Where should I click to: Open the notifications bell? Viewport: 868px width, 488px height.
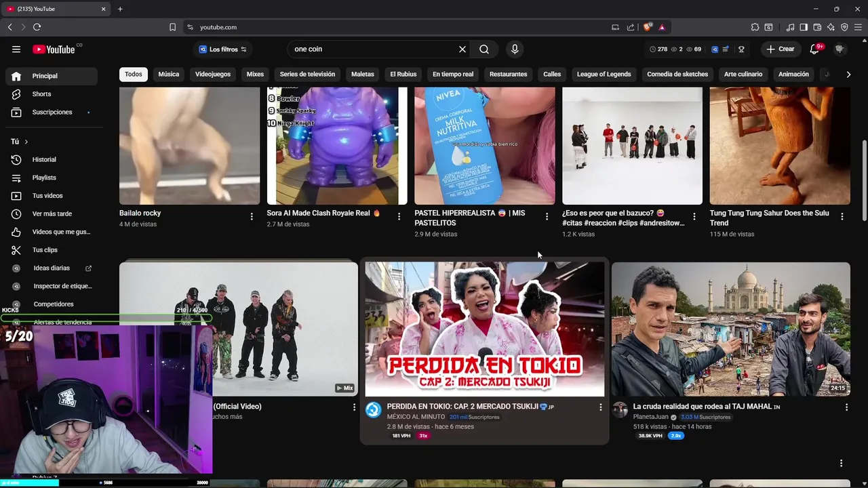[x=814, y=49]
